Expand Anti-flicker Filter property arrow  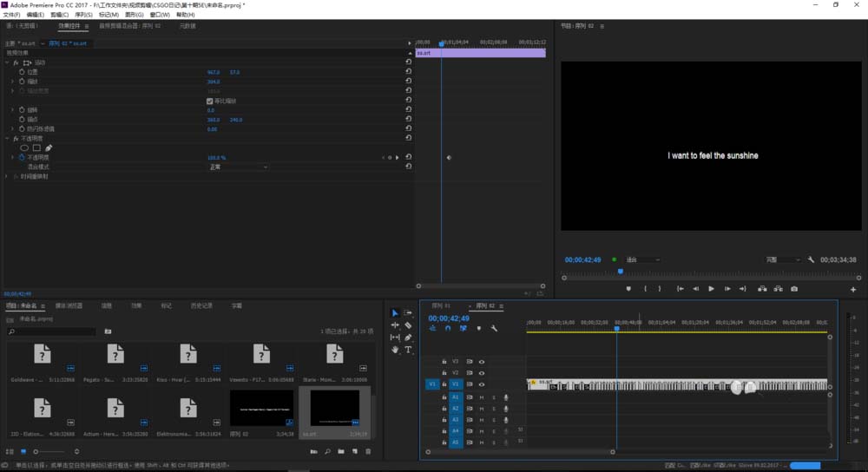pos(13,128)
